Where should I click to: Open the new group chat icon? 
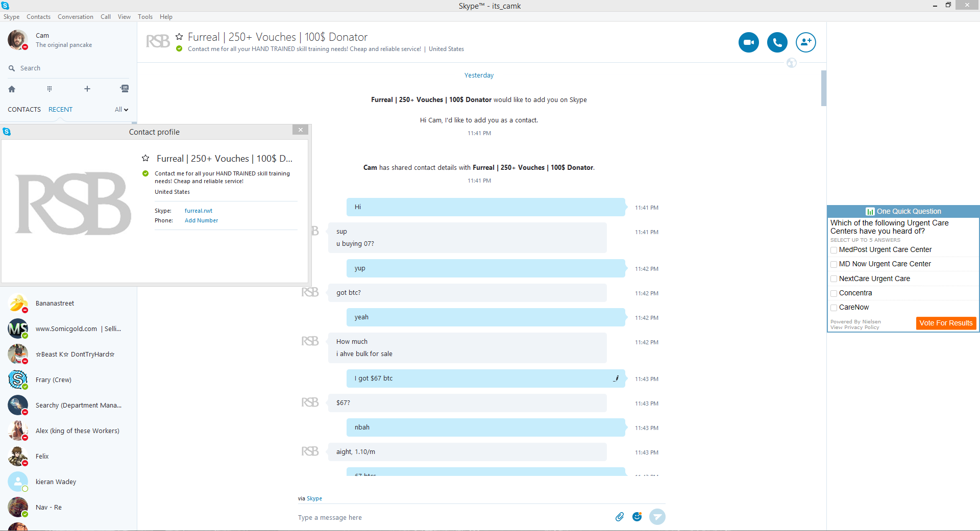[x=125, y=89]
